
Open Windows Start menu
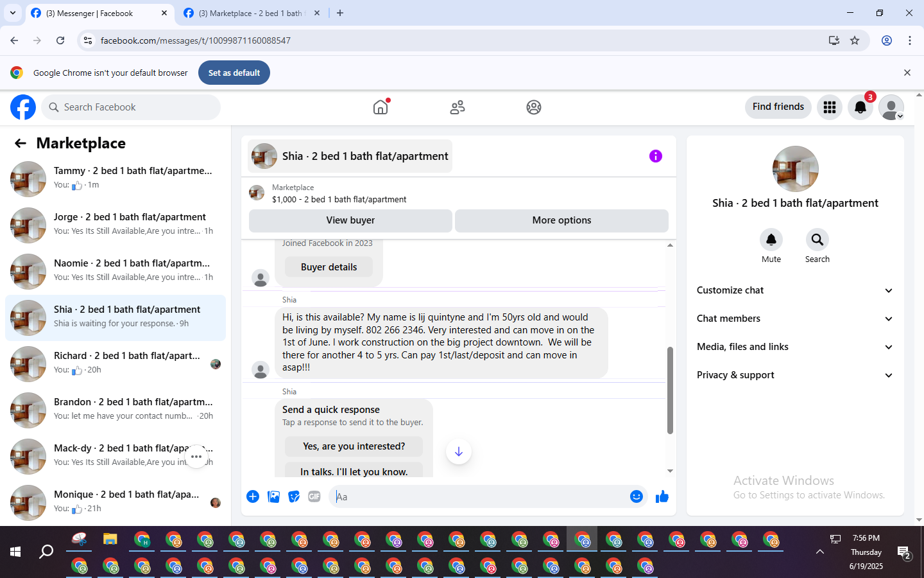15,552
